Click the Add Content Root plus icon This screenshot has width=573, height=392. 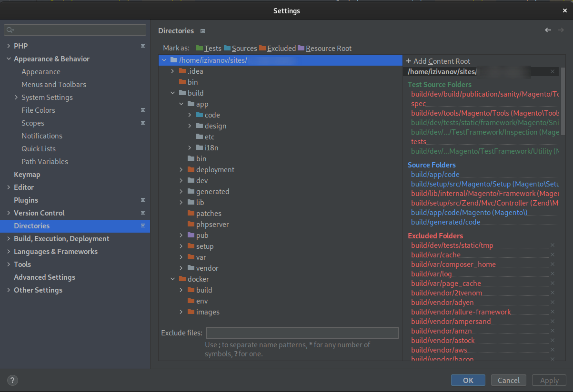pyautogui.click(x=409, y=61)
